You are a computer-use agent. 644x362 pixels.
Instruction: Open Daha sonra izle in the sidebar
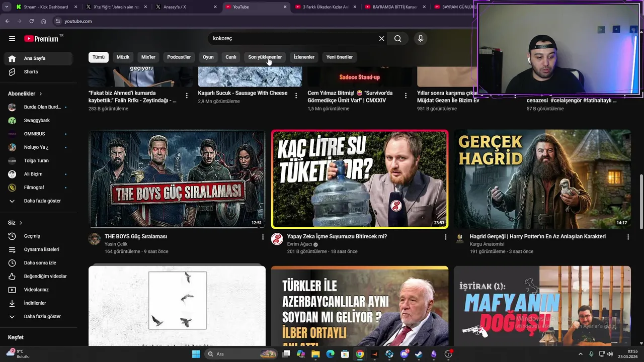coord(39,263)
